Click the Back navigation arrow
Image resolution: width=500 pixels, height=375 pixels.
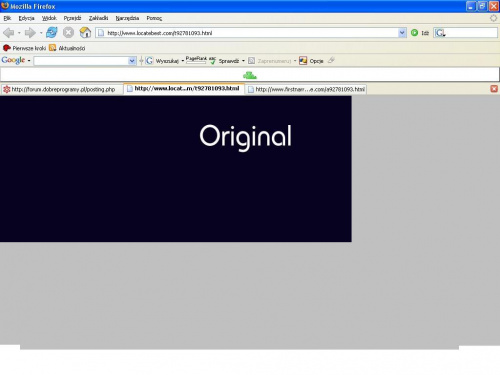tap(9, 33)
